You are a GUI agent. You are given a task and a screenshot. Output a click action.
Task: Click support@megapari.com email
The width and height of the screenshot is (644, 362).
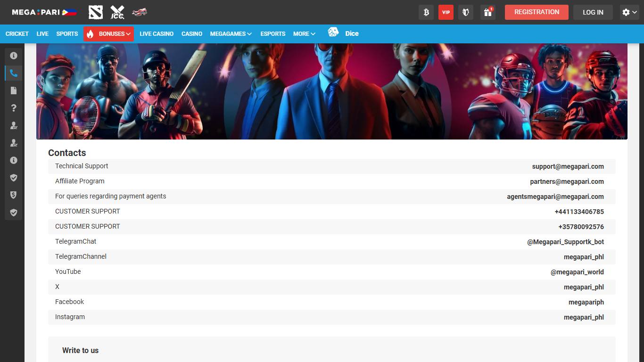(568, 166)
